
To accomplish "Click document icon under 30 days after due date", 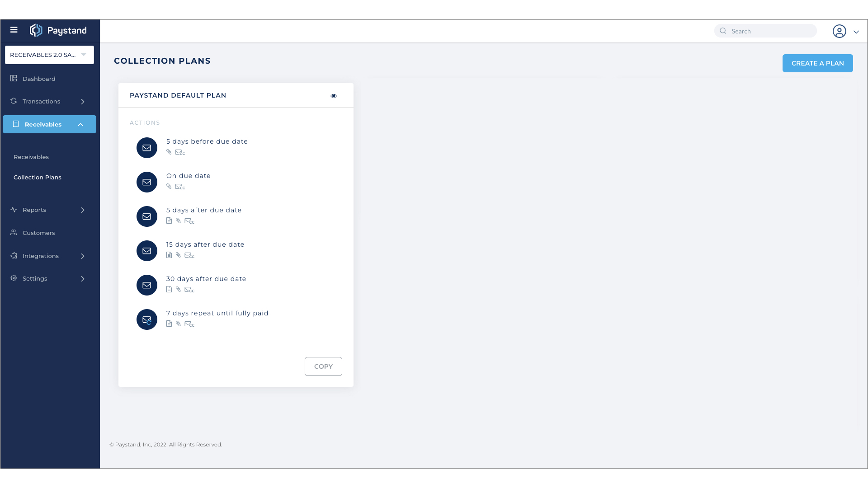I will click(169, 289).
